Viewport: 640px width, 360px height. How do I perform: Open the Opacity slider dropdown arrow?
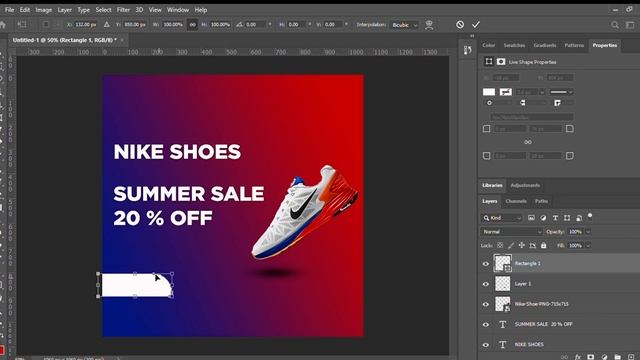point(588,232)
